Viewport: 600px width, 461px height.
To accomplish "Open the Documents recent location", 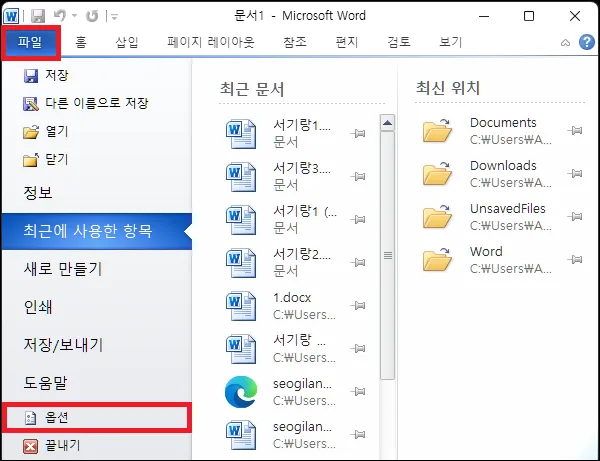I will pos(501,131).
